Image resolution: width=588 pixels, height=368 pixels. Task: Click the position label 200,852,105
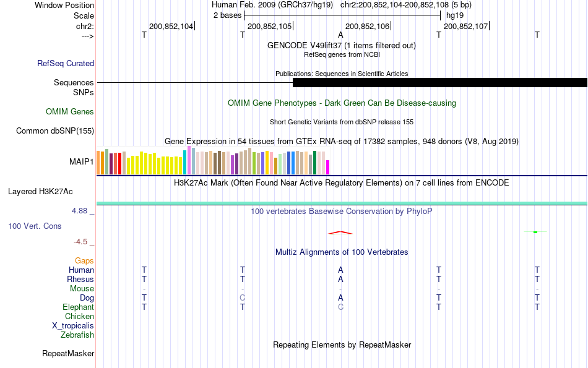pyautogui.click(x=269, y=26)
